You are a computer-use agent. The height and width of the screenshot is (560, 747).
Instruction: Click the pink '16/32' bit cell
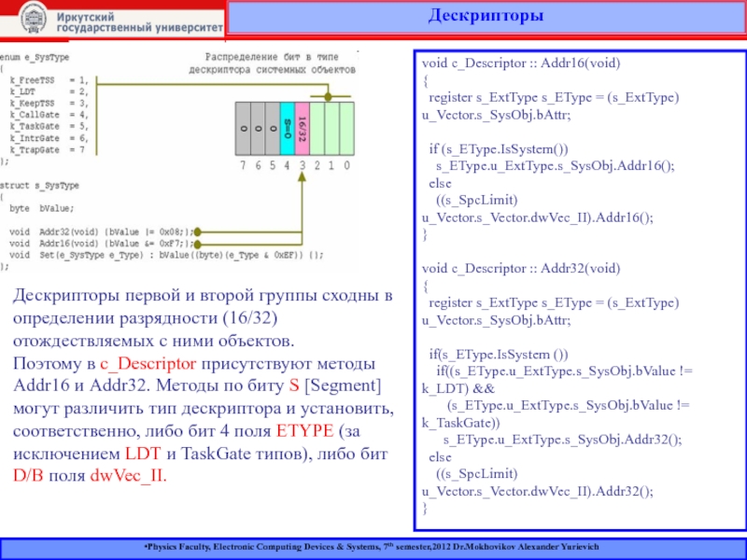[x=302, y=129]
